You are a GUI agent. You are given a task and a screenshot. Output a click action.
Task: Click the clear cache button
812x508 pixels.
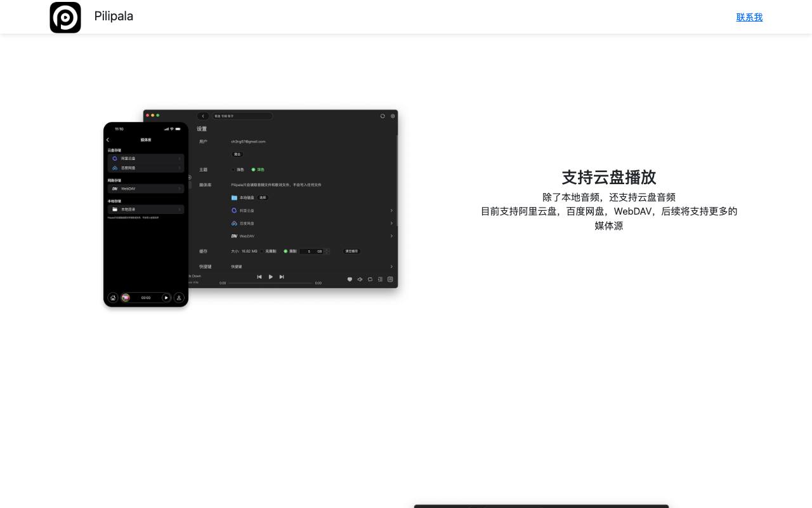click(x=351, y=251)
